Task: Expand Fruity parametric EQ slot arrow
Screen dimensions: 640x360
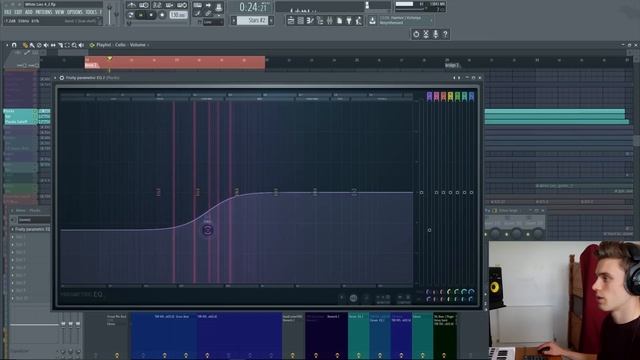Action: 13,229
